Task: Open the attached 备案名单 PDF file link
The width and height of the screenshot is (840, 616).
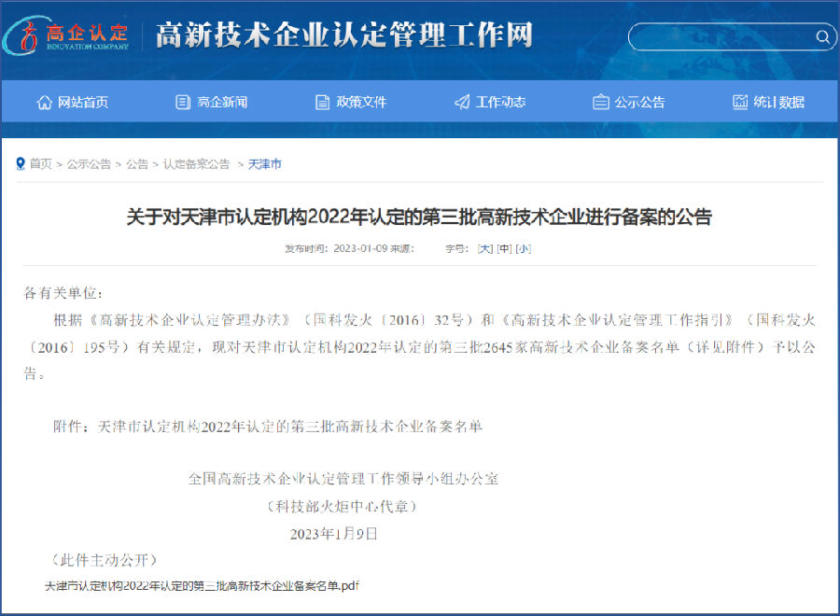Action: point(202,586)
